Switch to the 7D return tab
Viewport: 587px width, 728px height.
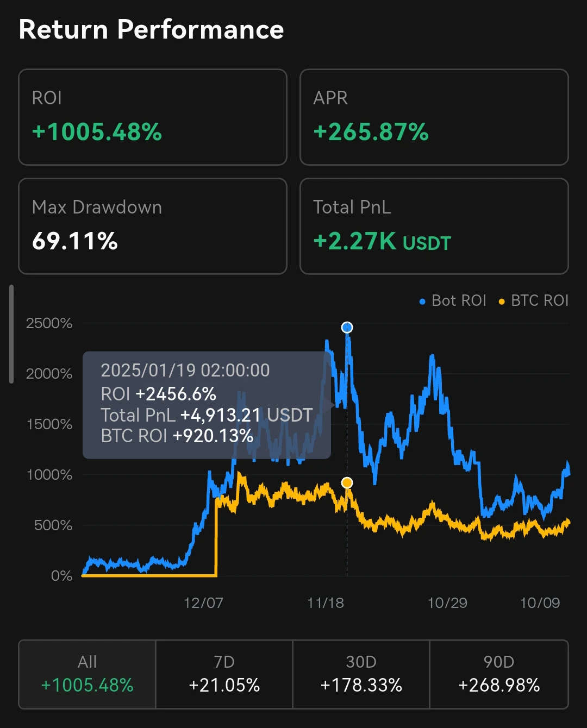click(x=224, y=674)
